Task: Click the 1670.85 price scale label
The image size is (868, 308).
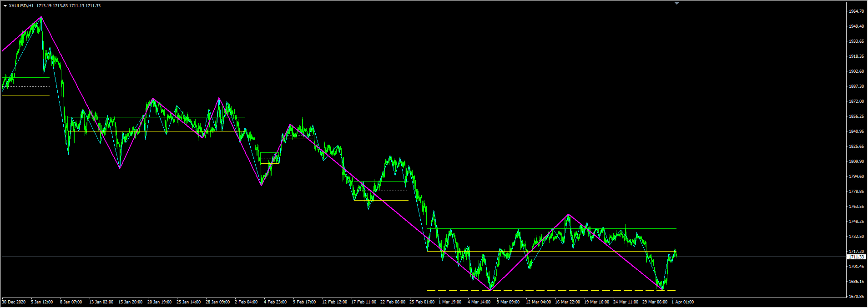Action: pyautogui.click(x=856, y=297)
